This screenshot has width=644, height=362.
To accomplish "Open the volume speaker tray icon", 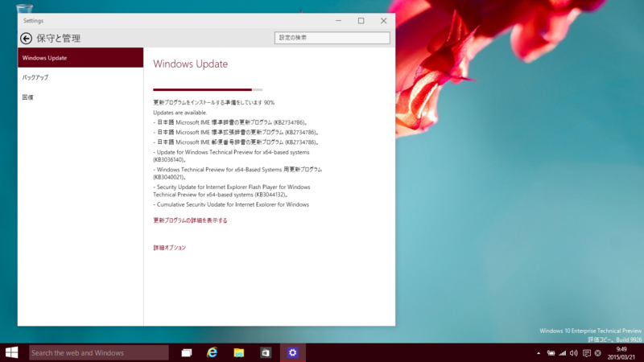I will [574, 353].
